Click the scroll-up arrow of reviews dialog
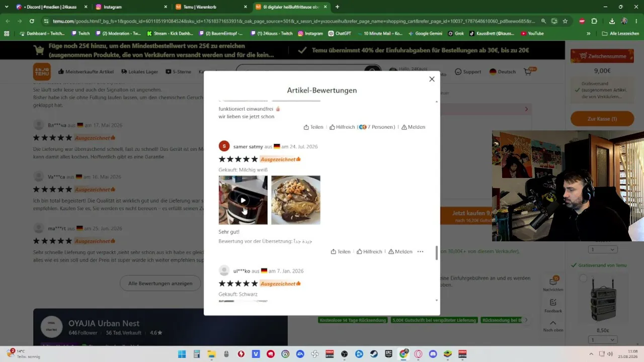The width and height of the screenshot is (644, 362). pyautogui.click(x=437, y=102)
